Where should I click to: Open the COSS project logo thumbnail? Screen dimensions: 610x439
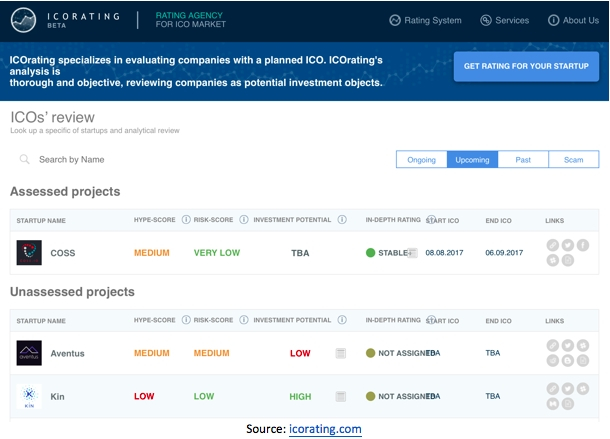coord(29,253)
